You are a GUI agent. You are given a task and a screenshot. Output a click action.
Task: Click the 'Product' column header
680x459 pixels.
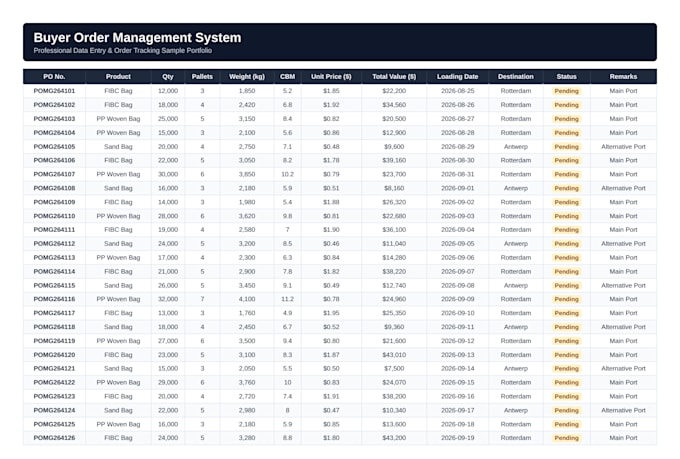[x=118, y=76]
